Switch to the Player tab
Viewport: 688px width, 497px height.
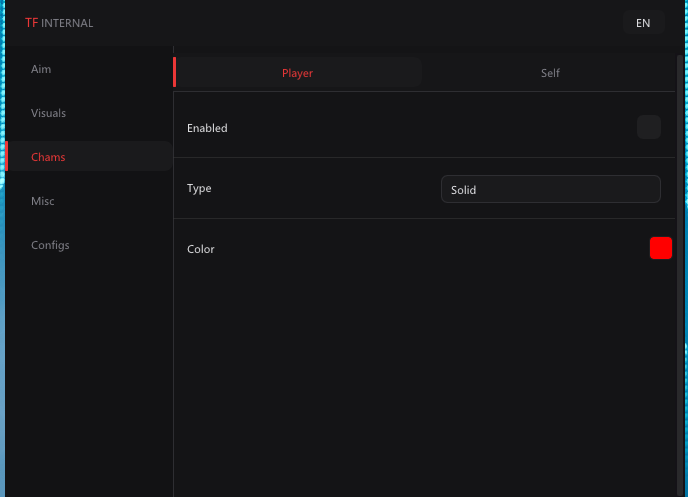pyautogui.click(x=297, y=72)
